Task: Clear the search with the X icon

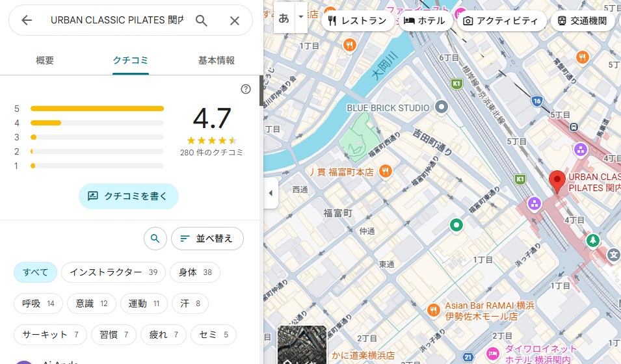Action: tap(235, 20)
